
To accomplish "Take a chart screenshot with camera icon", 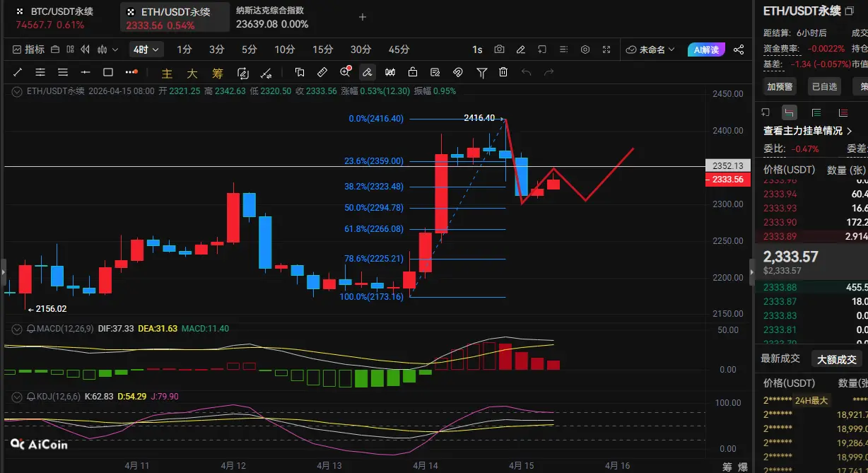I will [500, 49].
